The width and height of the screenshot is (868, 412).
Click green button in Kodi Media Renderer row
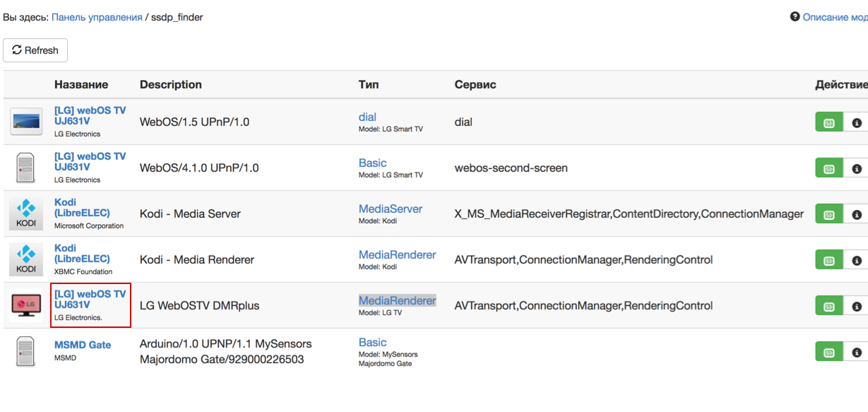point(829,261)
